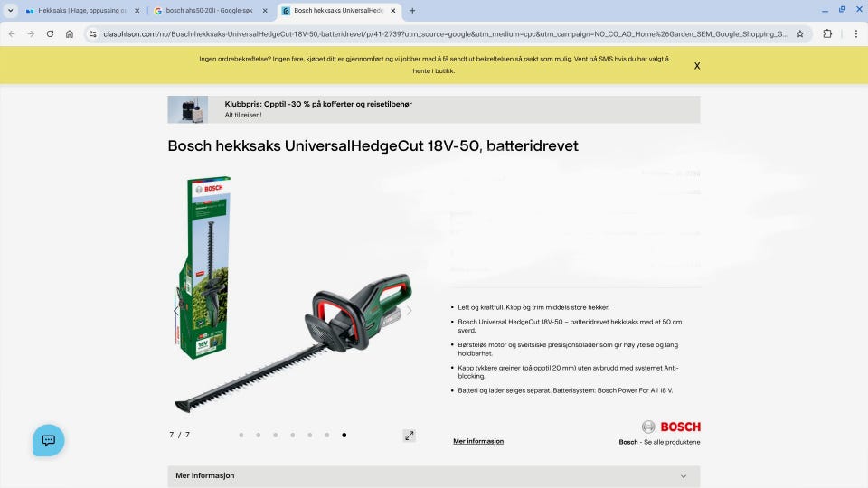
Task: Switch to the Hekksaks Hage tab
Action: tap(82, 11)
